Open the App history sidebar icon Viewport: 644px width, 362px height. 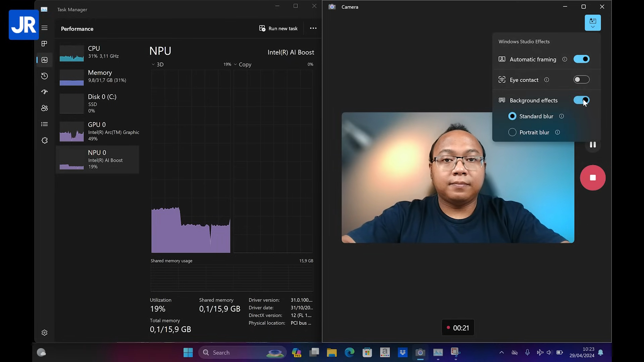tap(44, 76)
